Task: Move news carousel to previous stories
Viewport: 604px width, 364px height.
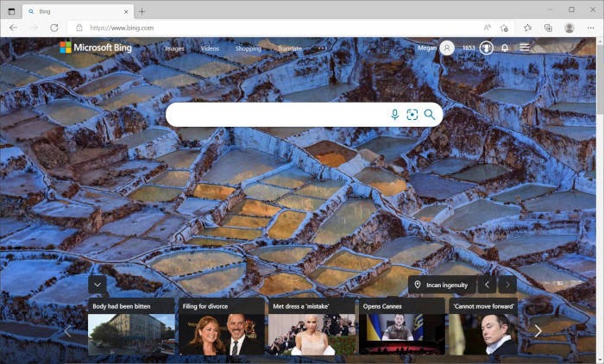Action: 67,330
